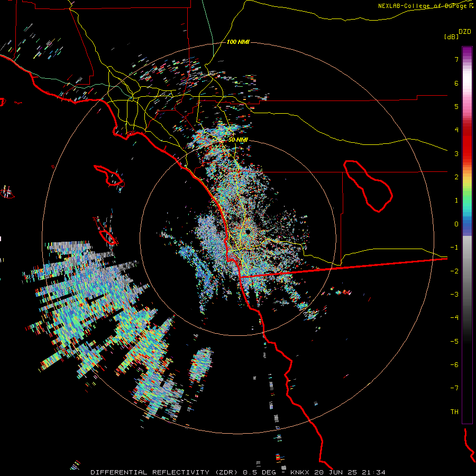476x476 pixels.
Task: Click the legend value 4
Action: tap(456, 130)
